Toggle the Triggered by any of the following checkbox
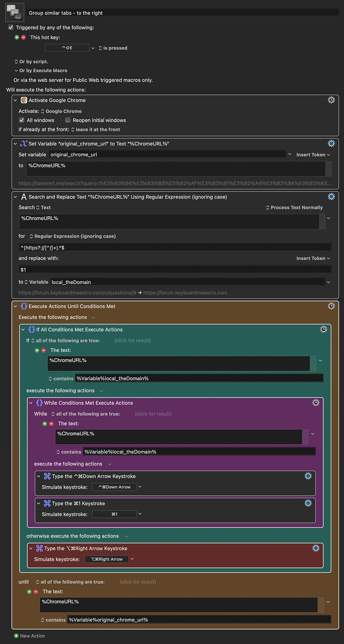Image resolution: width=344 pixels, height=644 pixels. (x=11, y=27)
